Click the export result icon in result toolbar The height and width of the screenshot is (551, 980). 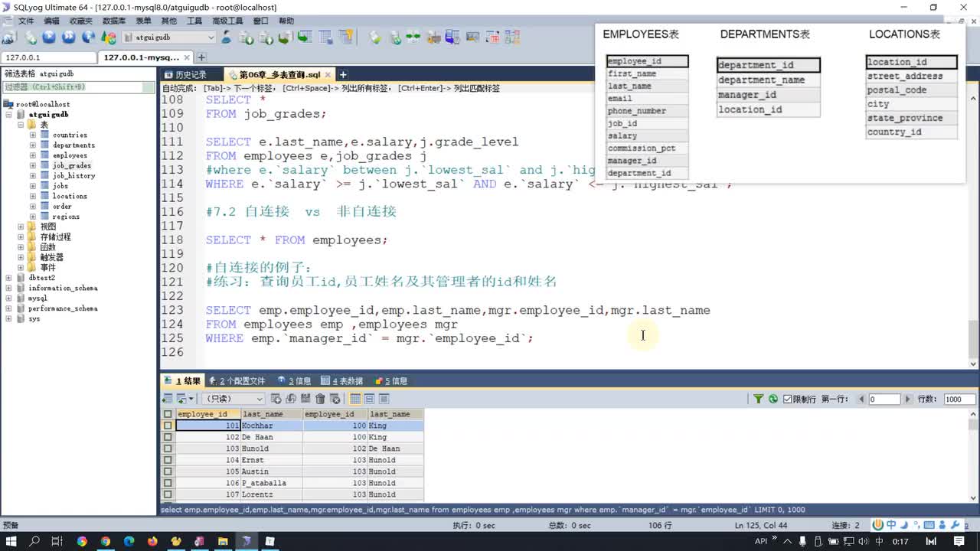[168, 399]
